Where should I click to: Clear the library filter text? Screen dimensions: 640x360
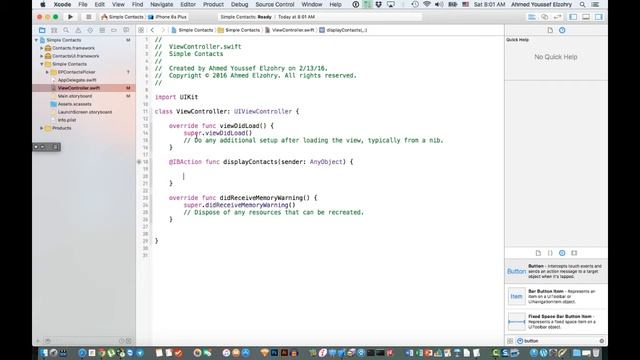(x=602, y=341)
